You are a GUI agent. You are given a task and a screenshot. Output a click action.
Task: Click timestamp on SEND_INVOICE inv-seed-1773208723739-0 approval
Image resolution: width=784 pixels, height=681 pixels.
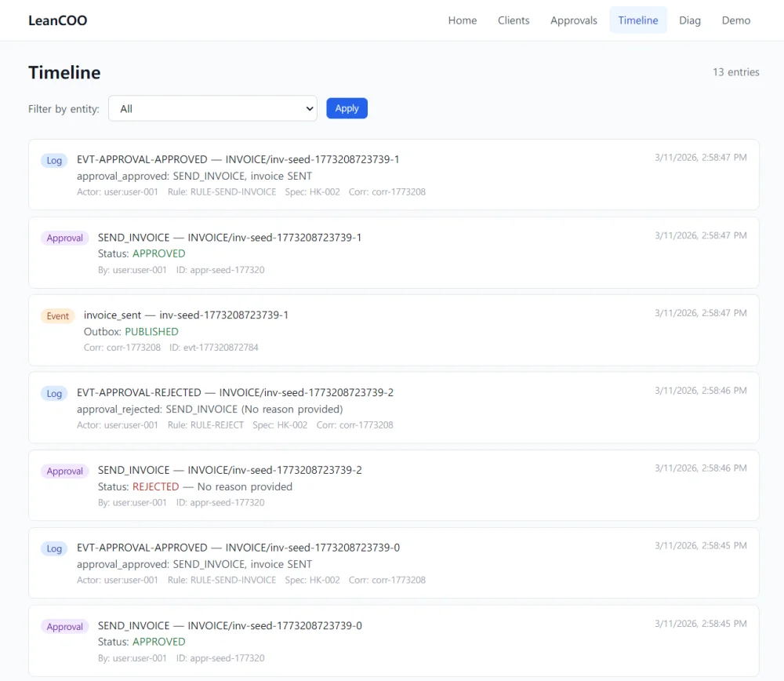click(x=700, y=624)
